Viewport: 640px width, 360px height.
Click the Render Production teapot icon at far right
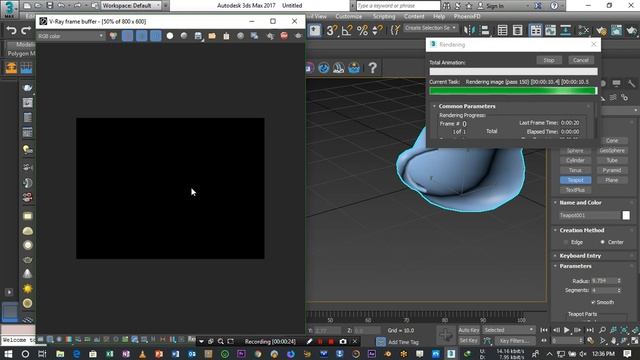tap(632, 30)
